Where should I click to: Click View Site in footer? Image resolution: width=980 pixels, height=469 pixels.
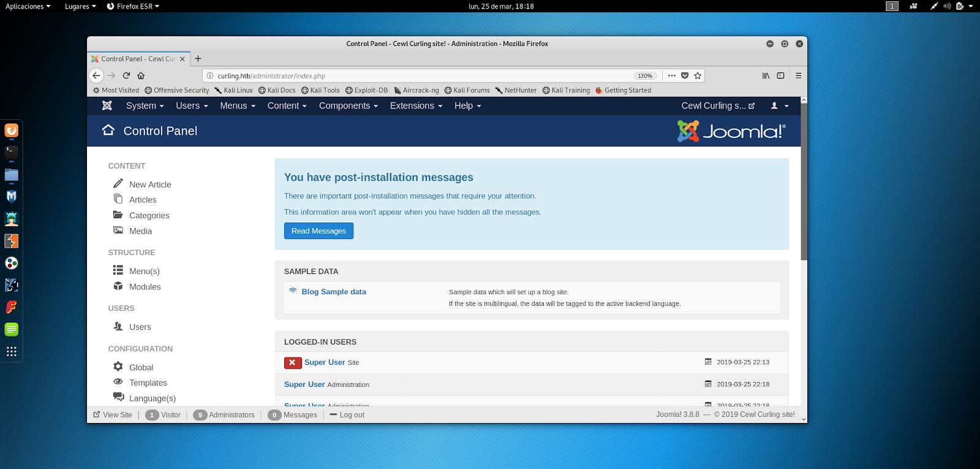(113, 415)
